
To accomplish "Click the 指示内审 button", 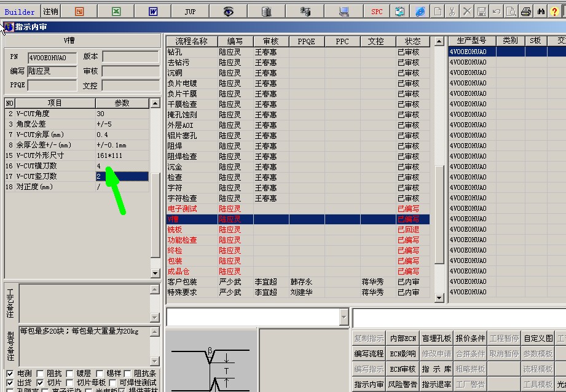I will [x=369, y=385].
